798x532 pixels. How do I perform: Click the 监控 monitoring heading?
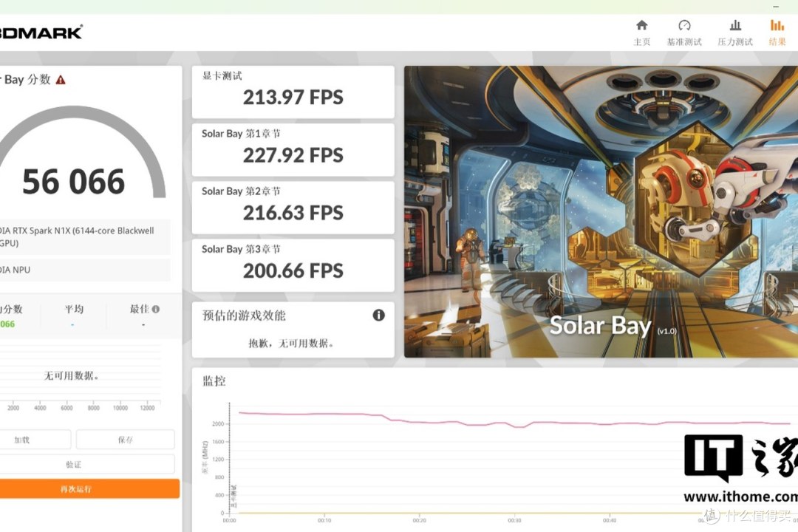click(x=214, y=381)
